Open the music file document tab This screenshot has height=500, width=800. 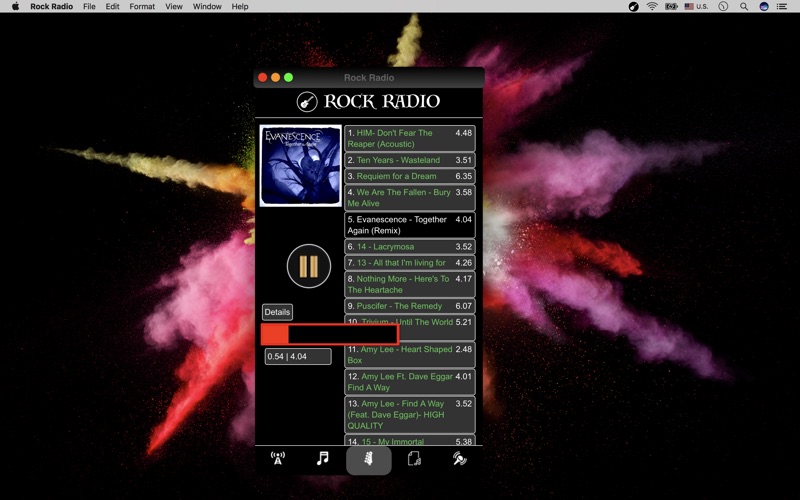click(x=414, y=458)
